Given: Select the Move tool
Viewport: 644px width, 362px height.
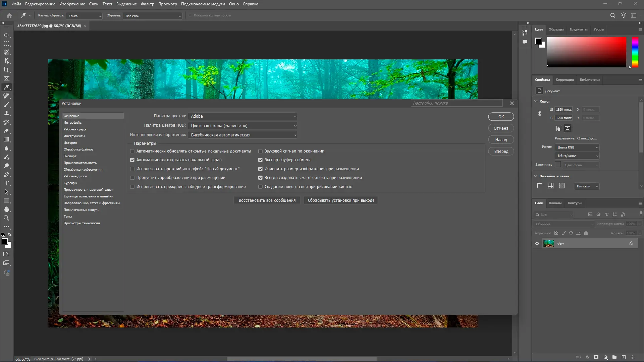Looking at the screenshot, I should pyautogui.click(x=6, y=35).
